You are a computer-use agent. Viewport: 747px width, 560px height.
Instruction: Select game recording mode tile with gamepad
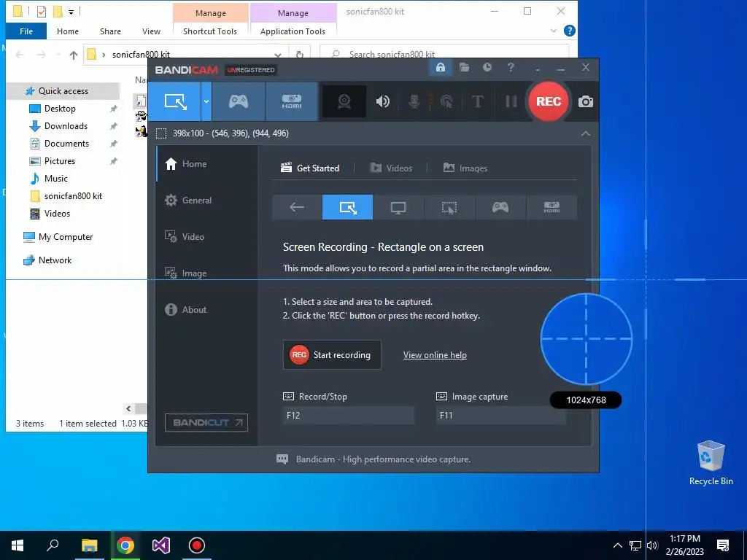click(x=500, y=207)
